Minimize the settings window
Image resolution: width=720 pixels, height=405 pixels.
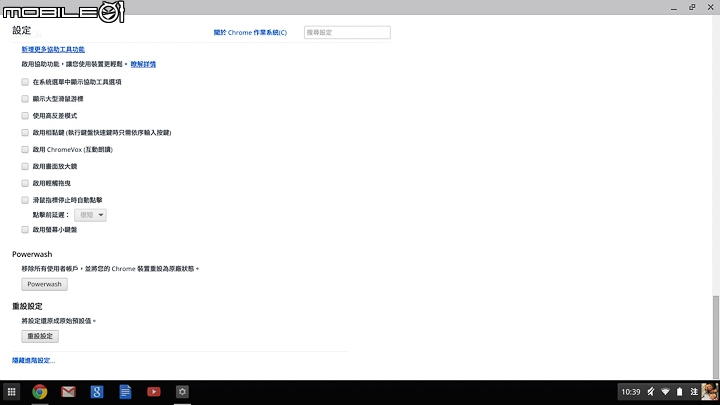[674, 8]
